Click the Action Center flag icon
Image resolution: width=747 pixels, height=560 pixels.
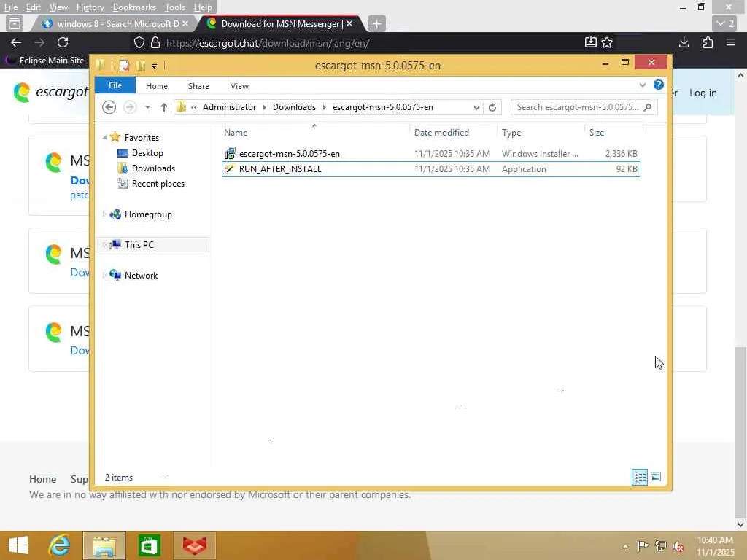click(x=643, y=545)
